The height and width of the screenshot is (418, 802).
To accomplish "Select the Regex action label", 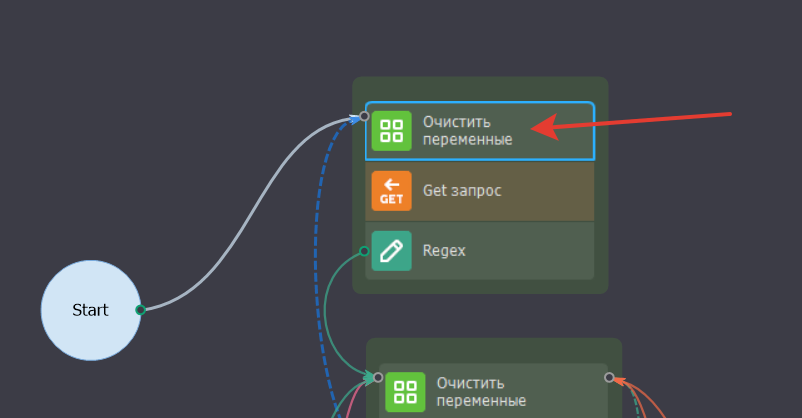I will pyautogui.click(x=444, y=251).
